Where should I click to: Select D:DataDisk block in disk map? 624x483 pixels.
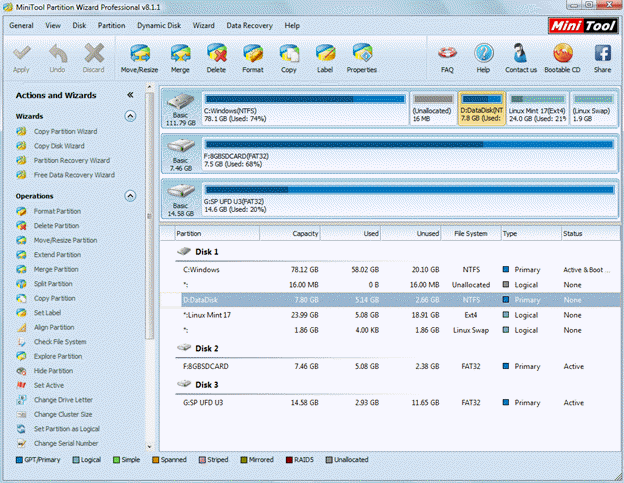(x=482, y=108)
